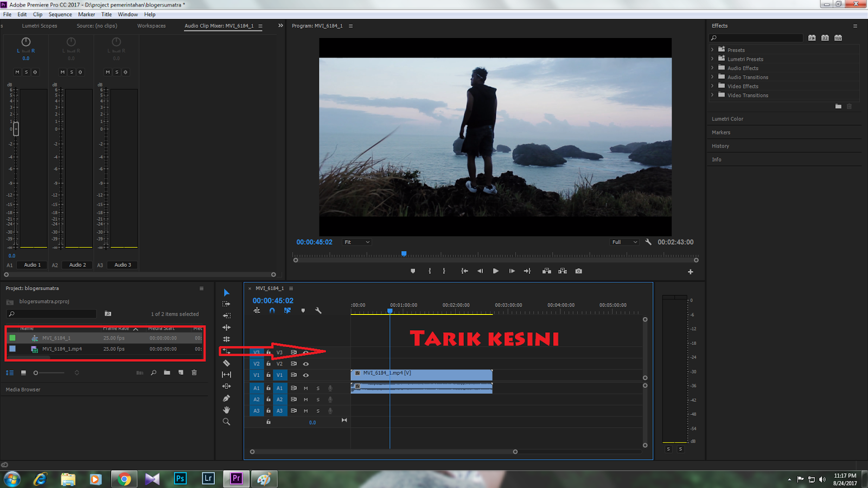Click the Lift button in Program monitor
The width and height of the screenshot is (868, 488).
[547, 271]
